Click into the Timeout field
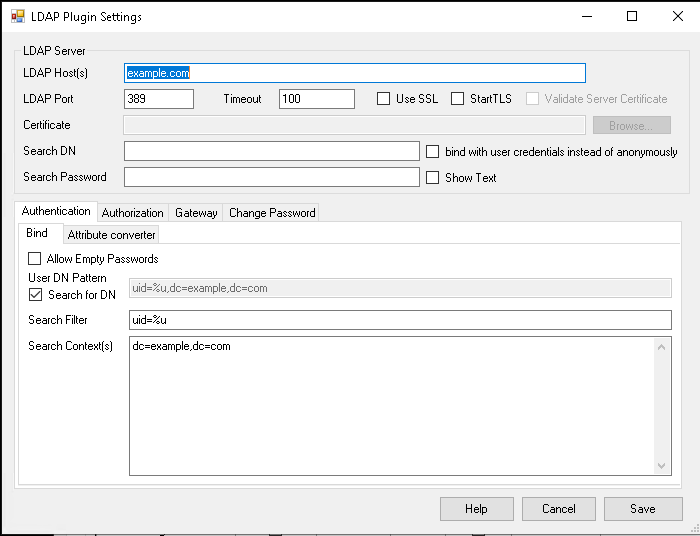The width and height of the screenshot is (700, 536). [x=316, y=99]
